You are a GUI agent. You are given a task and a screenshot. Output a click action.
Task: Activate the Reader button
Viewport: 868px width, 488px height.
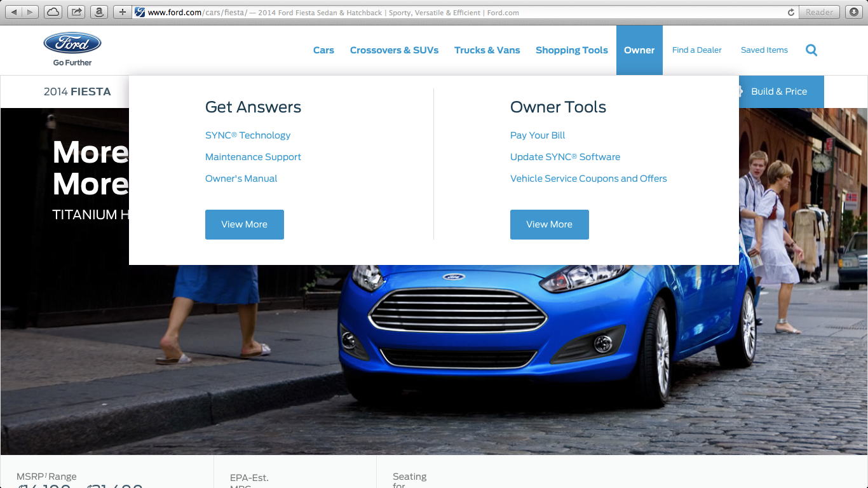(819, 12)
